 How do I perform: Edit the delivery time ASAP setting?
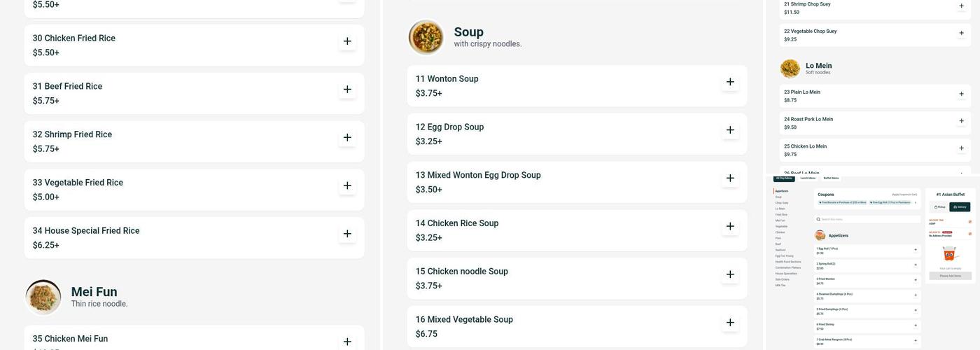click(969, 222)
